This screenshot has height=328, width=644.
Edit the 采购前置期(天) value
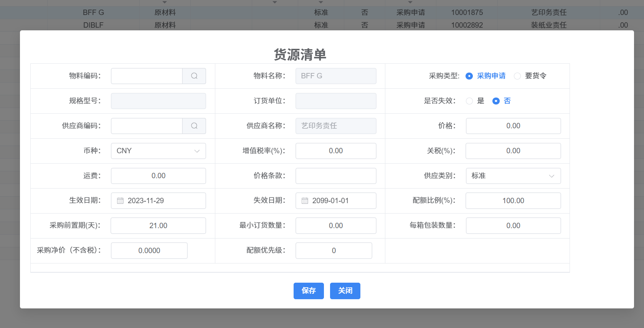click(x=158, y=226)
